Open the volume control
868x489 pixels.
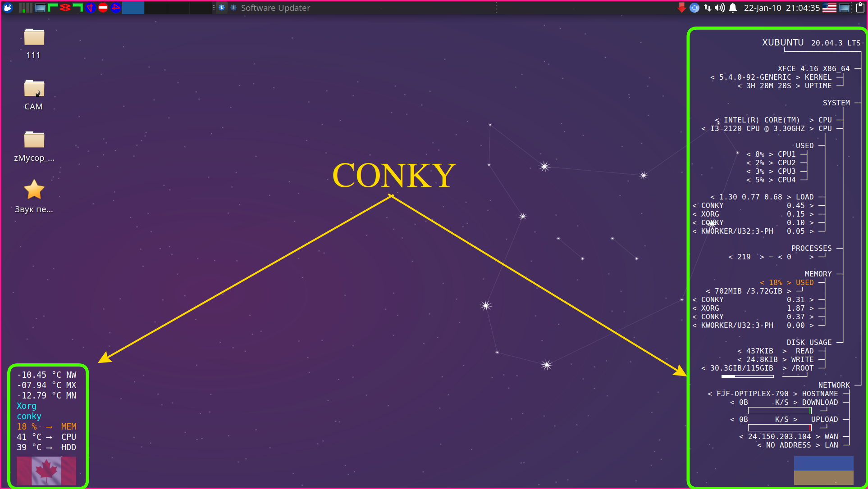click(x=720, y=8)
